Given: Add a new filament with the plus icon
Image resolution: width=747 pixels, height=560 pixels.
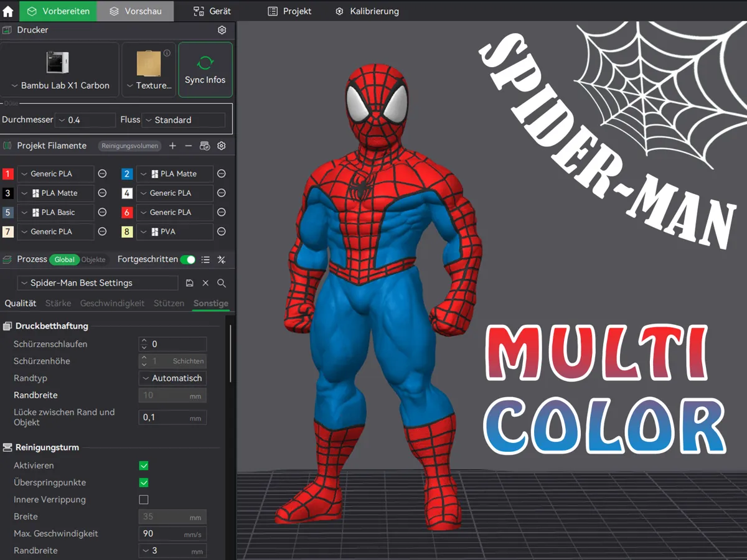Looking at the screenshot, I should 172,146.
